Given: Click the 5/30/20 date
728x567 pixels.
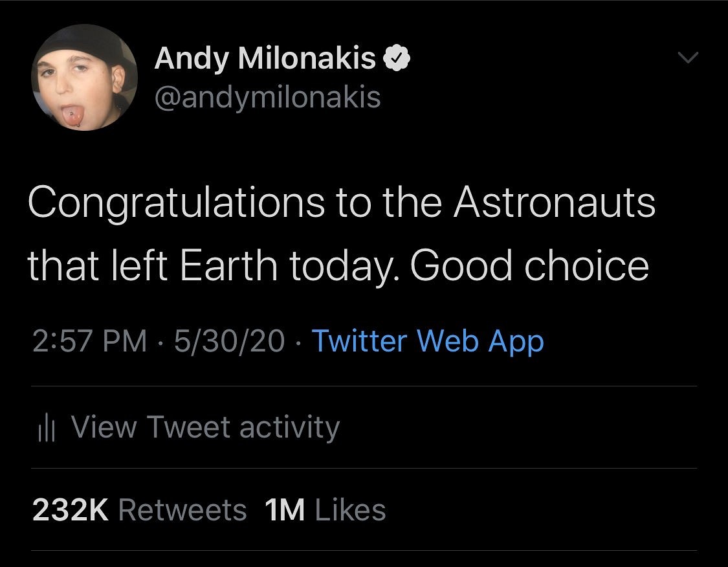Looking at the screenshot, I should point(228,341).
